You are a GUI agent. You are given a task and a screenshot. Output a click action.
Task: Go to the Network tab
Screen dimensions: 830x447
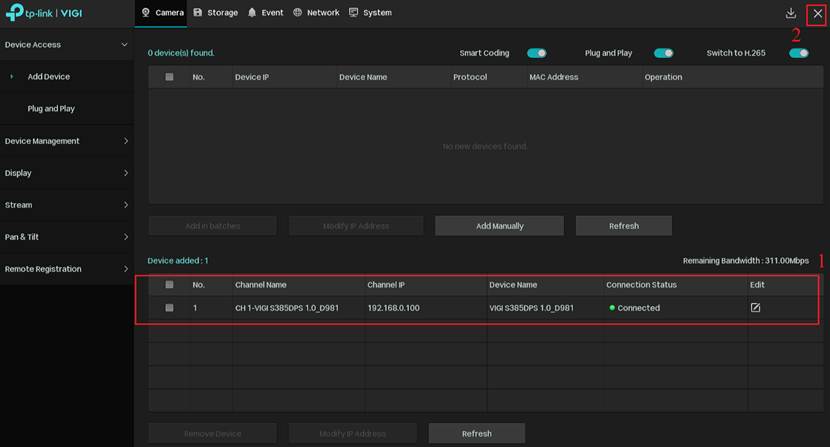click(x=316, y=13)
